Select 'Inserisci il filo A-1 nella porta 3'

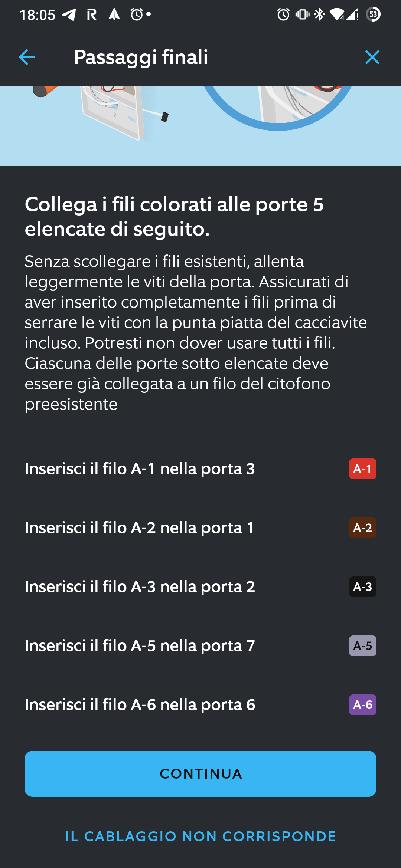140,469
